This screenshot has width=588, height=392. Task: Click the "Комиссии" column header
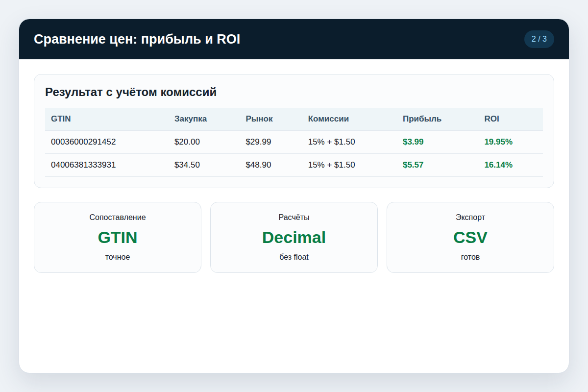[x=328, y=119]
